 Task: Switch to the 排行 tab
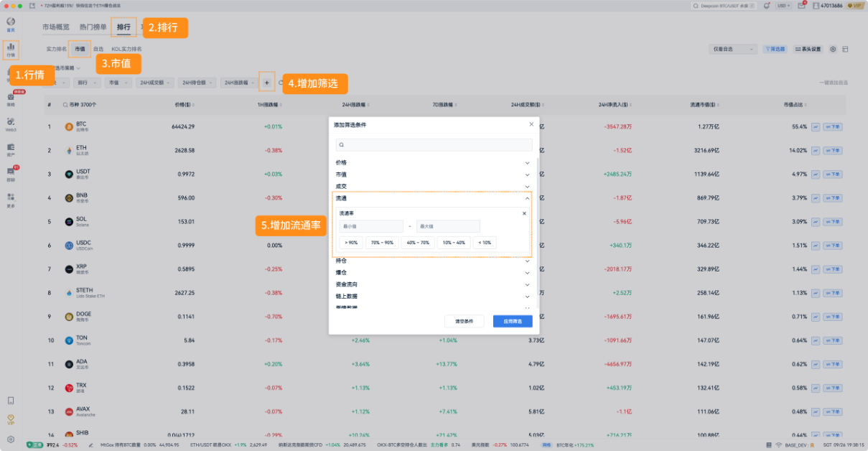pyautogui.click(x=123, y=27)
